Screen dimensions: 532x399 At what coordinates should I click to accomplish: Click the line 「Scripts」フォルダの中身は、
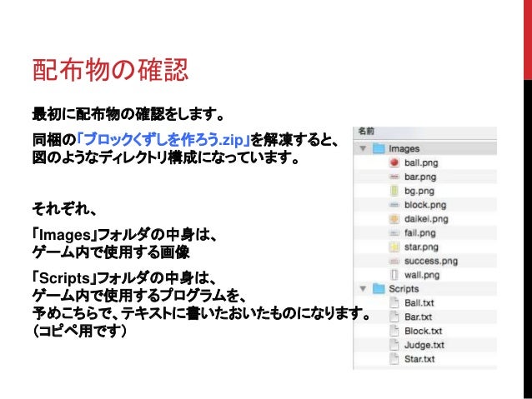pos(124,278)
